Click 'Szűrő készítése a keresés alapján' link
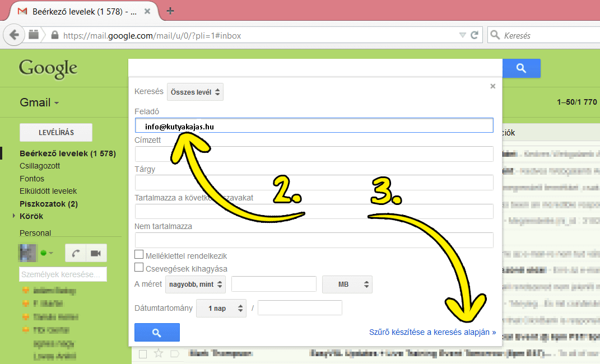 (x=432, y=332)
